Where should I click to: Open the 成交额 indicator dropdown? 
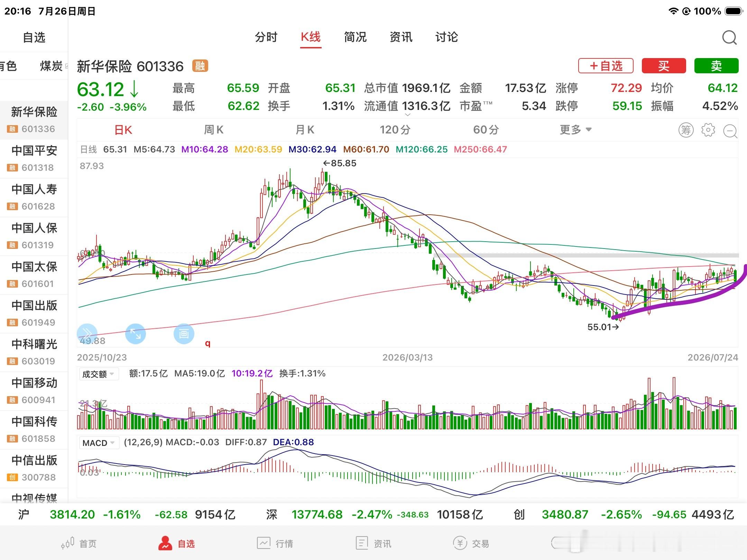pos(99,374)
